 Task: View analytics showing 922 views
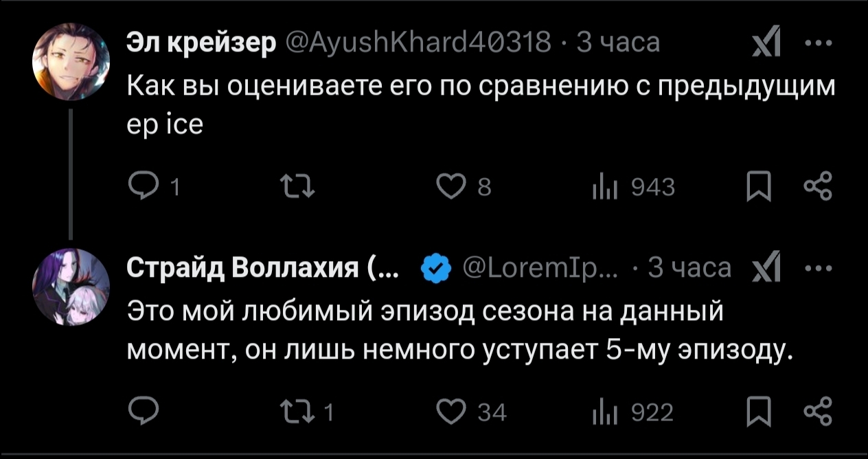[598, 412]
